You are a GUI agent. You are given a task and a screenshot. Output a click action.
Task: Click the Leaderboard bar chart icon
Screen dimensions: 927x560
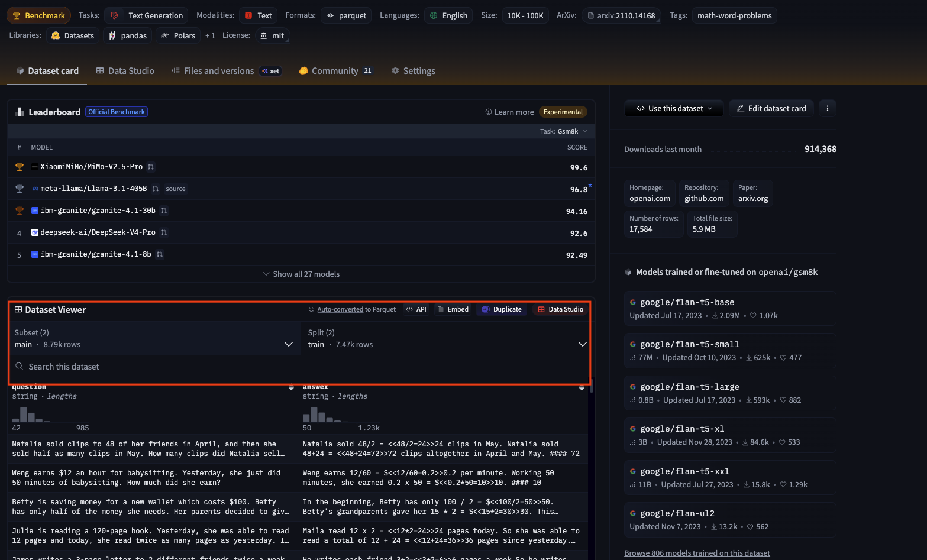click(20, 112)
